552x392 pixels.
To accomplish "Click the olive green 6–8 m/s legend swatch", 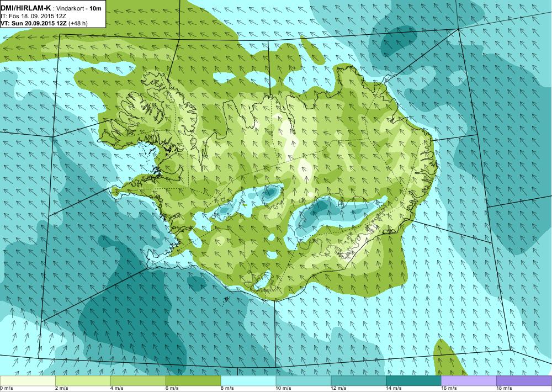I will pos(193,380).
